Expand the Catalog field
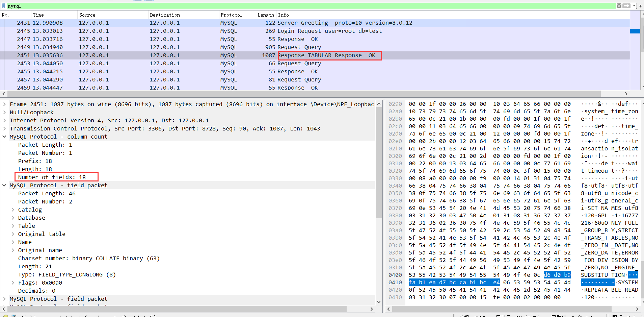The width and height of the screenshot is (644, 317). [x=13, y=210]
